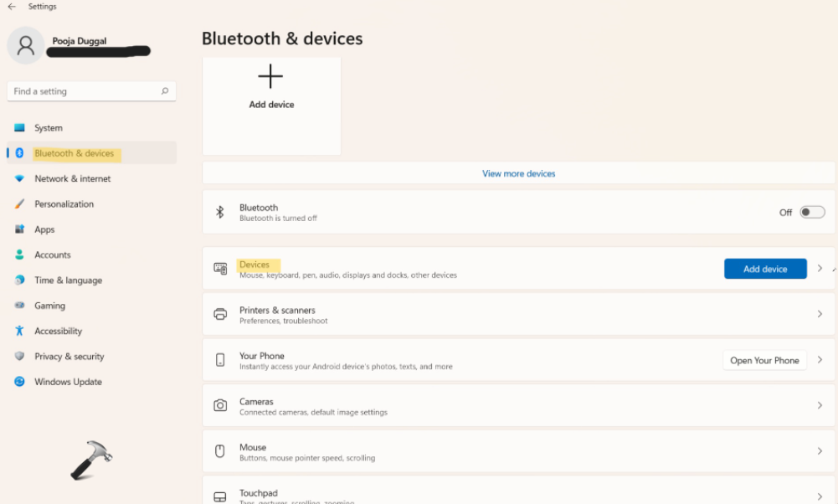
Task: Focus the Find a setting search box
Action: (x=84, y=91)
